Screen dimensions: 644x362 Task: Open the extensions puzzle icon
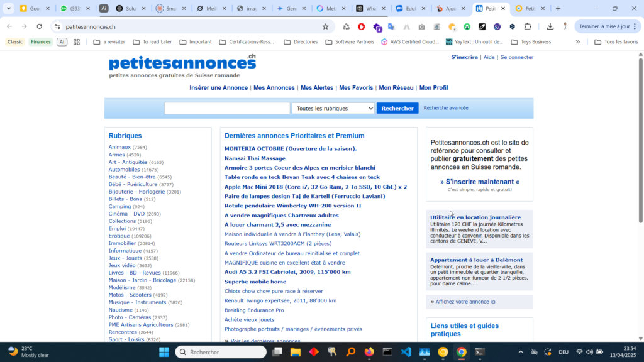click(528, 26)
